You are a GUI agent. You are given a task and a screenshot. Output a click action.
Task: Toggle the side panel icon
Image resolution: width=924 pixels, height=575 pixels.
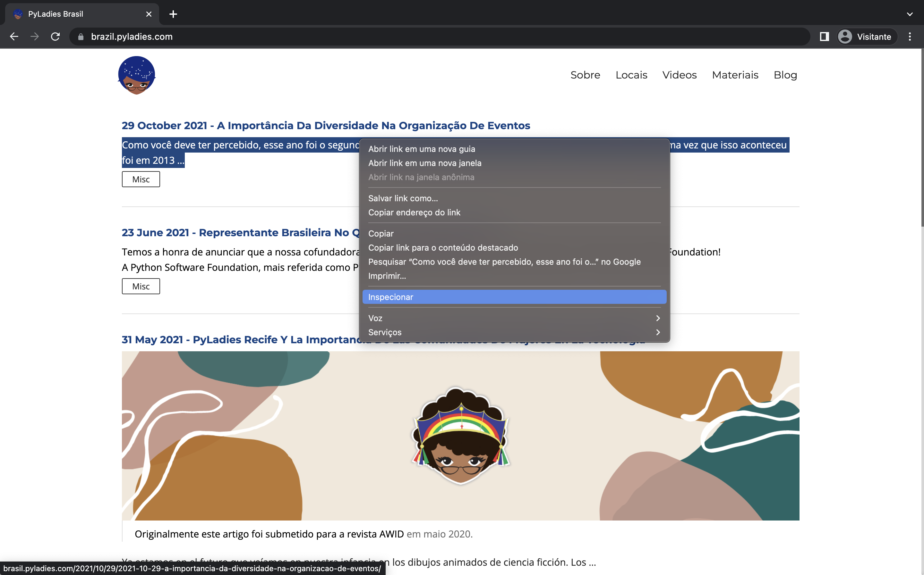click(824, 37)
